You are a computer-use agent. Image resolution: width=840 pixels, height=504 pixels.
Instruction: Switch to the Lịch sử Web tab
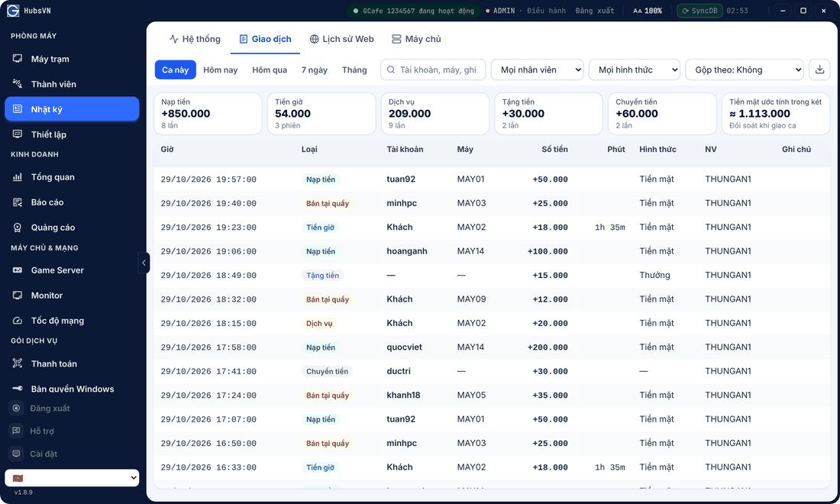coord(342,39)
